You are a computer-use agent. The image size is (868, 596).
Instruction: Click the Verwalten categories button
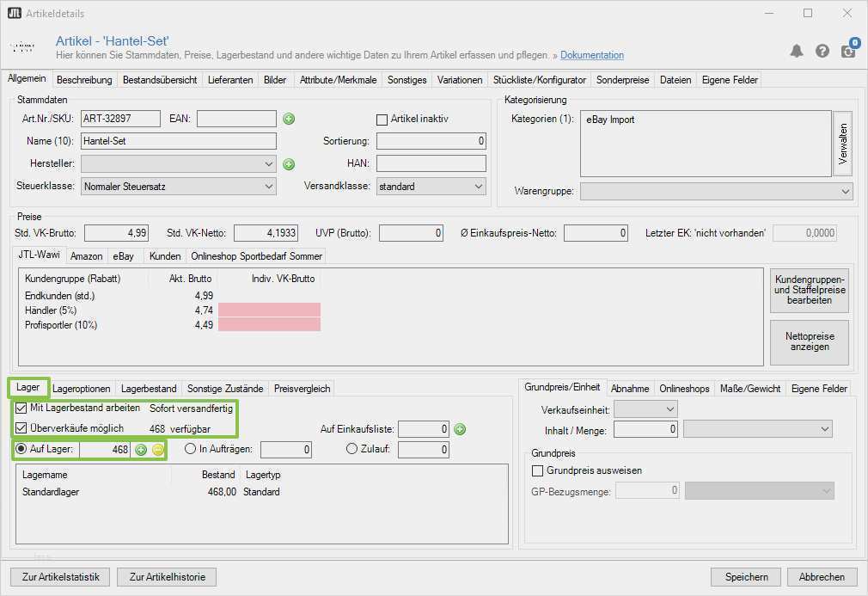tap(842, 144)
